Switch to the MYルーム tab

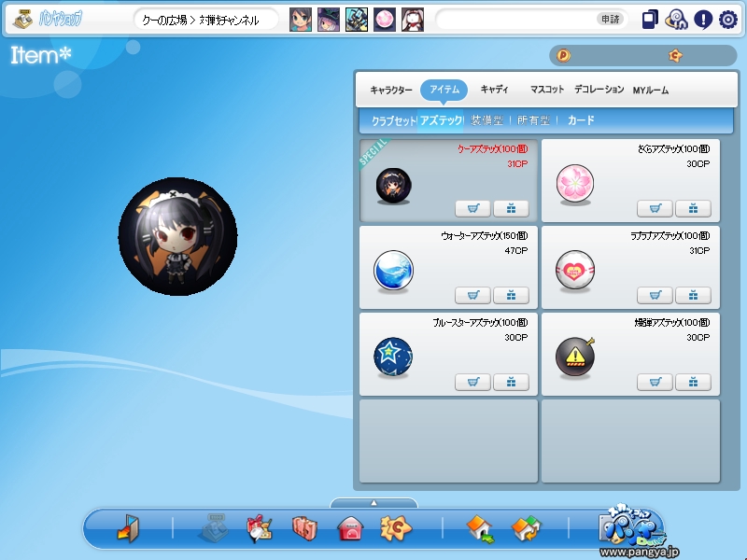(x=650, y=90)
